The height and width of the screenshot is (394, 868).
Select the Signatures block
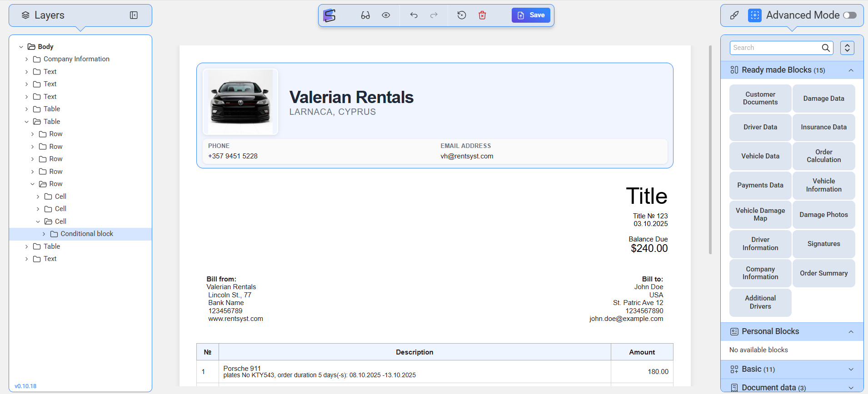pyautogui.click(x=823, y=244)
